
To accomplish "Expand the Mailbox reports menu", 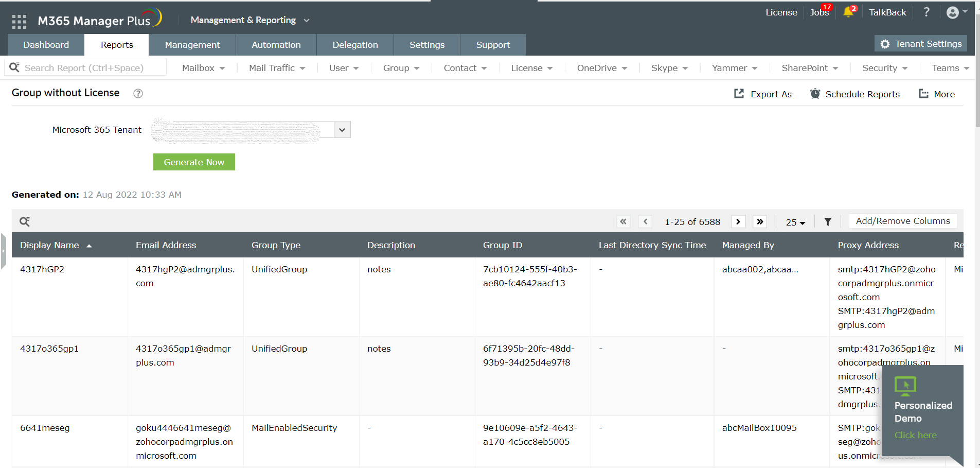I will point(204,68).
